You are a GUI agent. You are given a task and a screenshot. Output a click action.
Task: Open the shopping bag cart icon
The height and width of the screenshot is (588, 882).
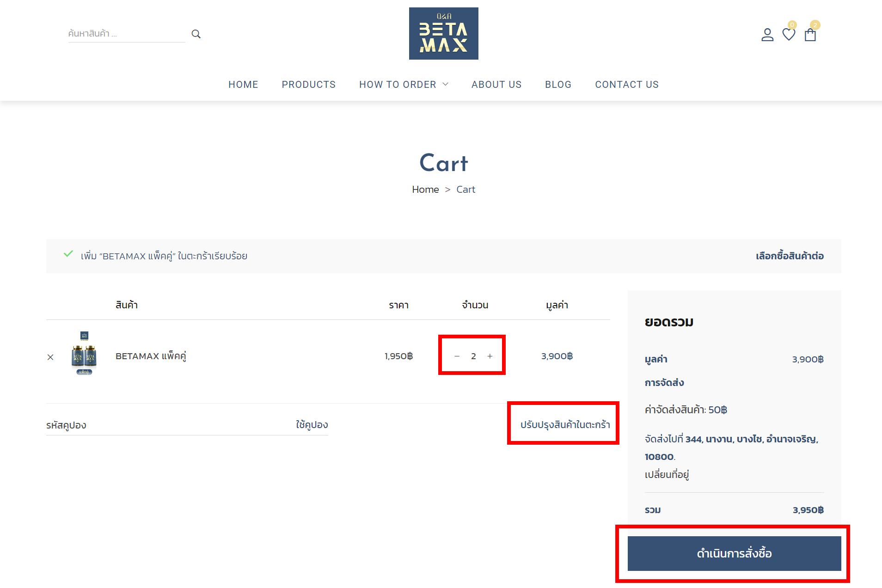[x=810, y=35]
